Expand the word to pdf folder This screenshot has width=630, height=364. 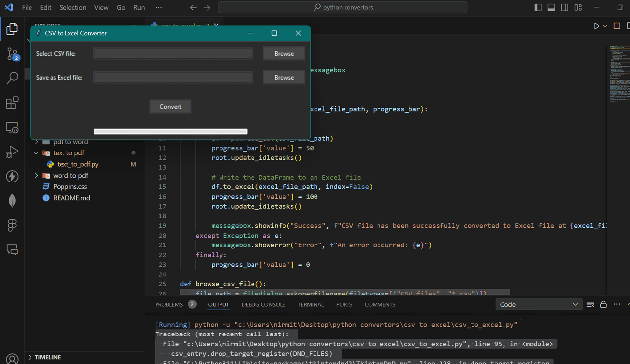click(37, 176)
